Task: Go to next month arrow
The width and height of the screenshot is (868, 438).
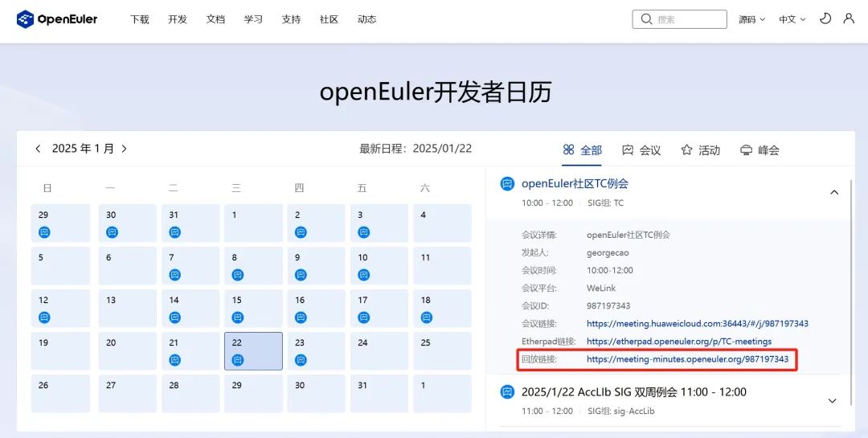Action: [x=124, y=149]
